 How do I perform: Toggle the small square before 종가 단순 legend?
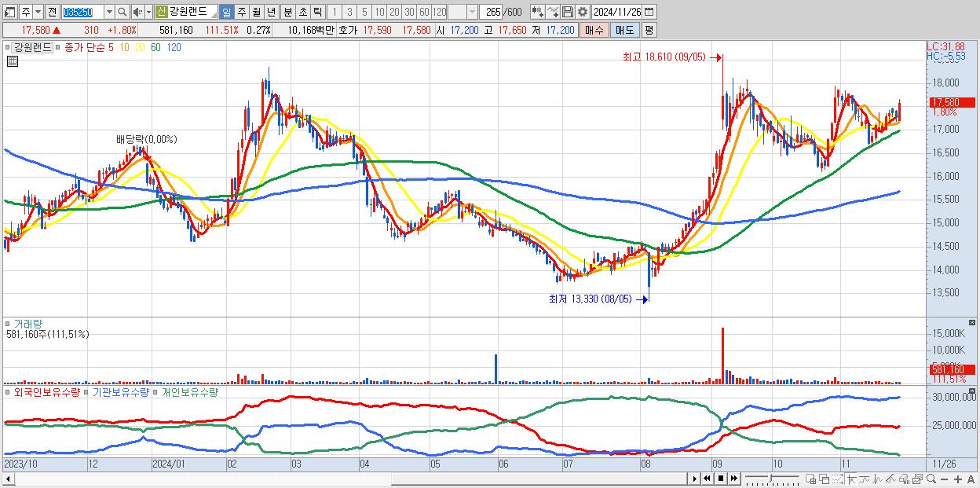[x=59, y=47]
